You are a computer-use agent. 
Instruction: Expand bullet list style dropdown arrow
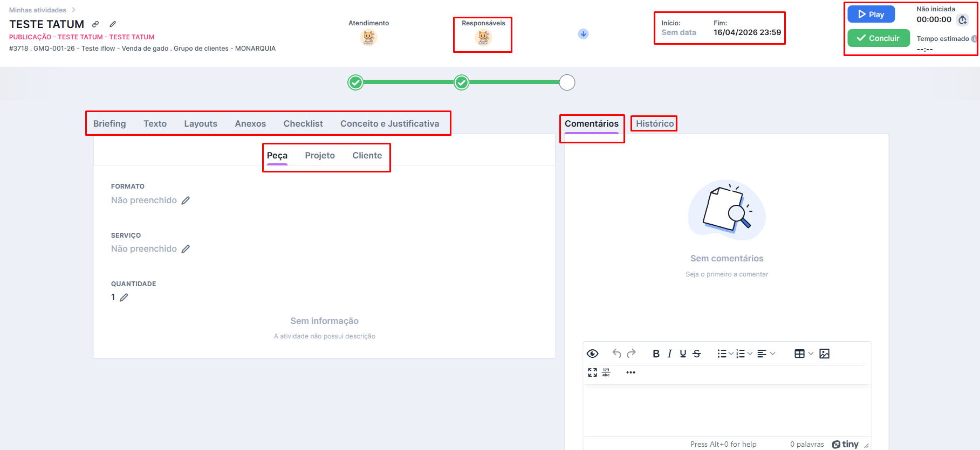(731, 354)
